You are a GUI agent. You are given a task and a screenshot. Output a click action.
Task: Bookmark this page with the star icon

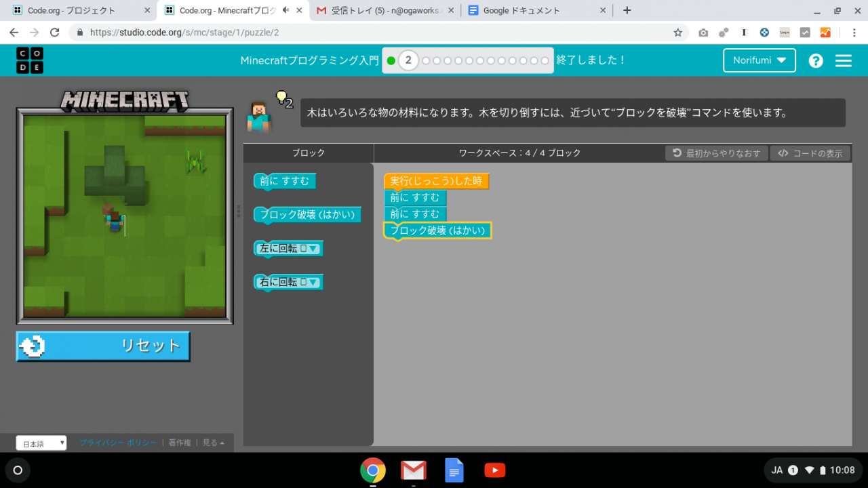tap(677, 33)
